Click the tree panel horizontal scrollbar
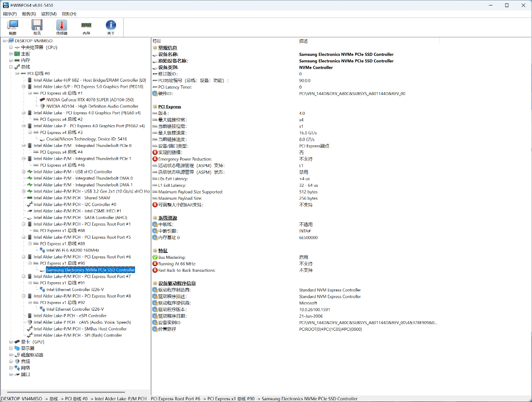Viewport: 532px width, 402px height. tap(67, 392)
